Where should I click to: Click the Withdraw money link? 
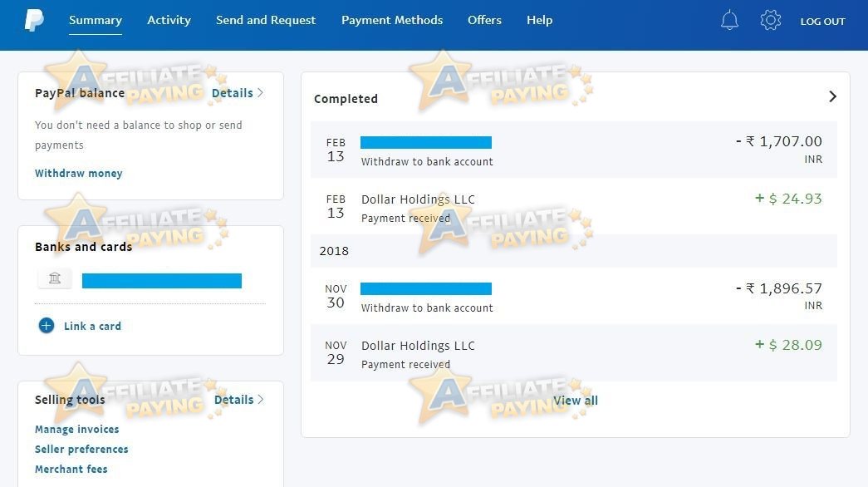(x=79, y=174)
